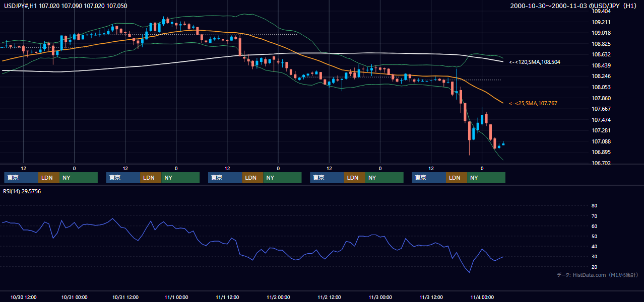This screenshot has width=644, height=302.
Task: Select the 11/2 00:00 date label
Action: click(278, 297)
